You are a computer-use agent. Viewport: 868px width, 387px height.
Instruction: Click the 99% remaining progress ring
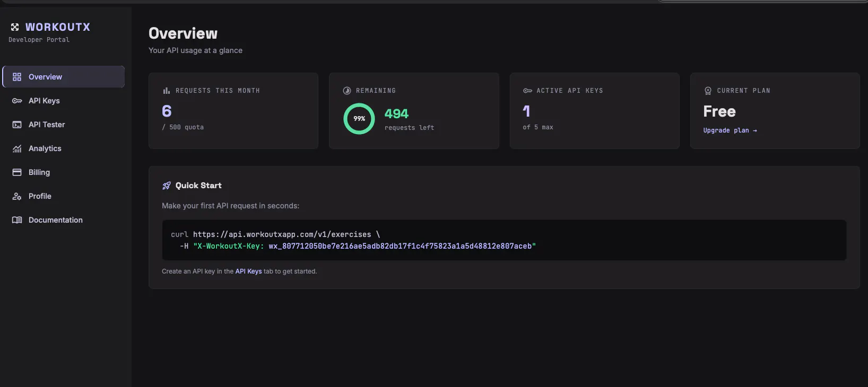[359, 119]
